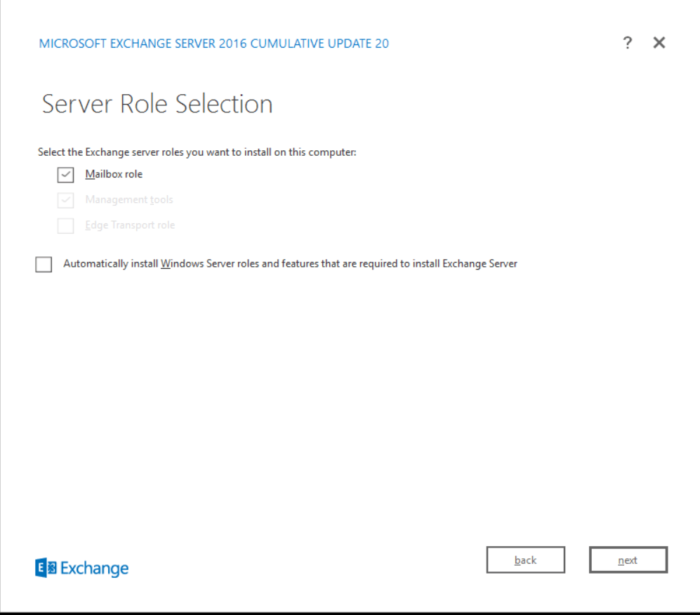Open setup help with the question mark icon
This screenshot has height=615, width=700.
(x=627, y=43)
